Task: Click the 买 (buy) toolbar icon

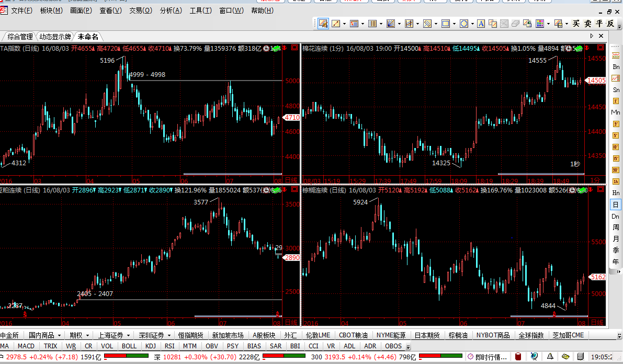Action: pyautogui.click(x=575, y=24)
